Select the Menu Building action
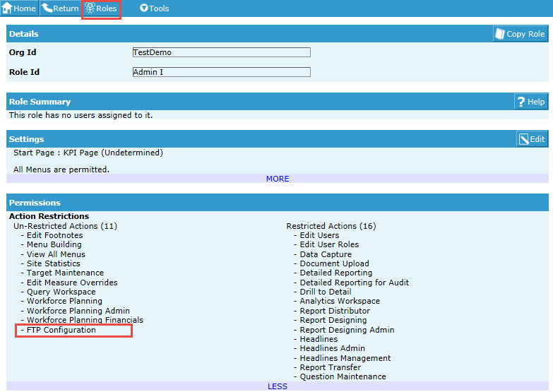This screenshot has width=553, height=392. click(54, 244)
